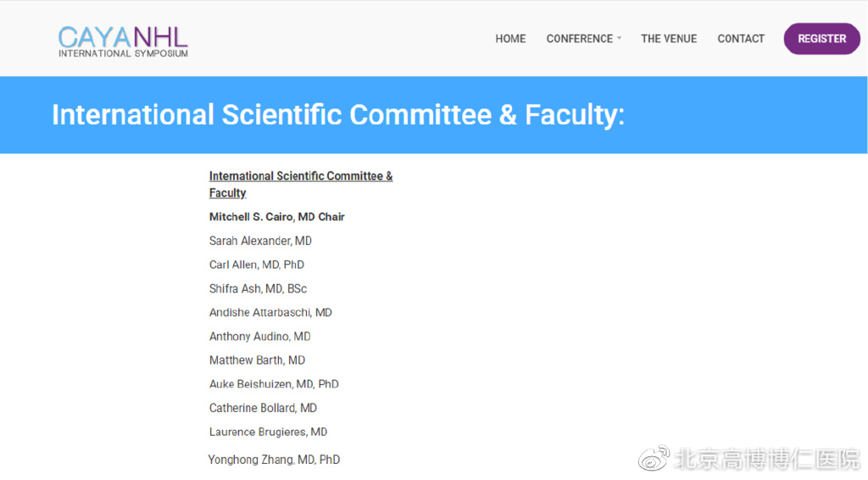Click the name Shifra Ash, MD, BSc
Screen dimensions: 868x480
pyautogui.click(x=258, y=288)
